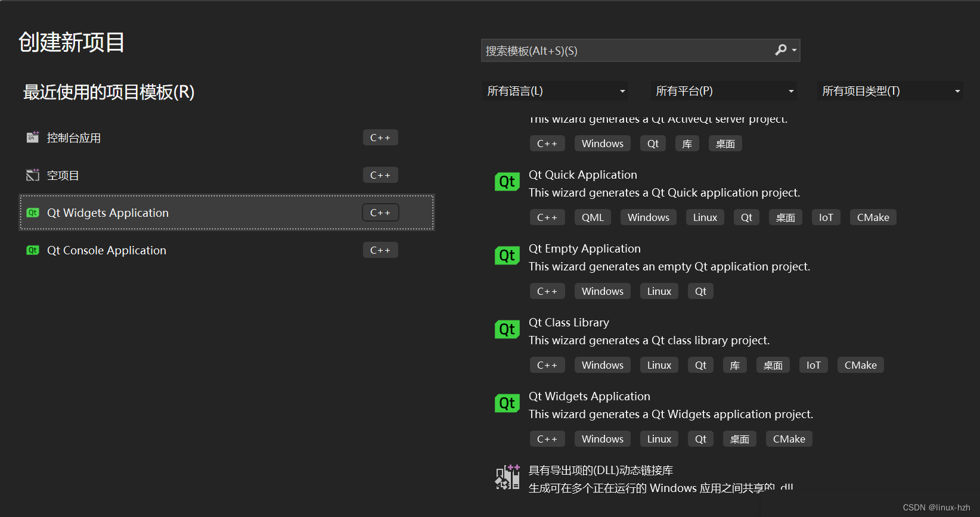The image size is (980, 517).
Task: Click the DLL dynamic link library icon
Action: [x=507, y=477]
